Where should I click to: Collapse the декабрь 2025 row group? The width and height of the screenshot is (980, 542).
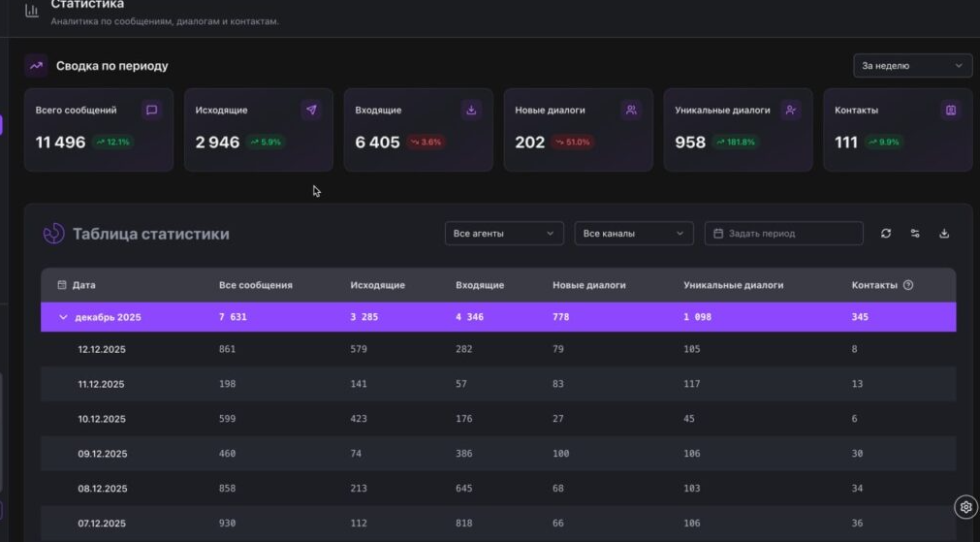click(x=64, y=317)
